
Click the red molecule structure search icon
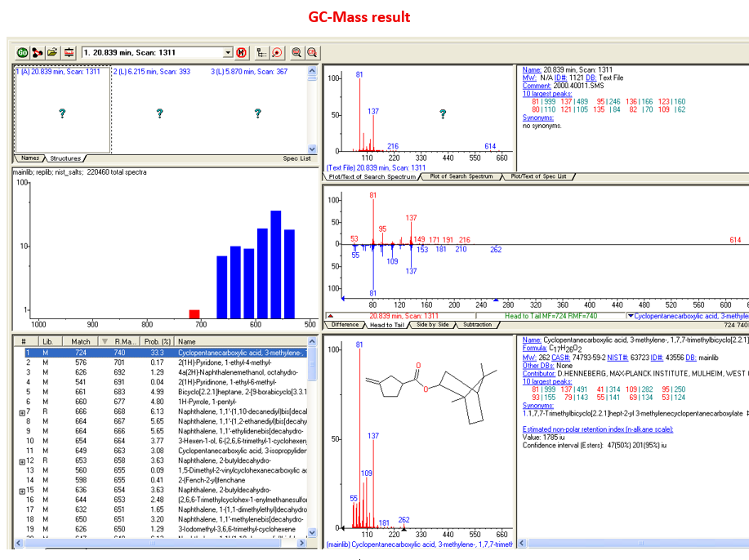37,52
